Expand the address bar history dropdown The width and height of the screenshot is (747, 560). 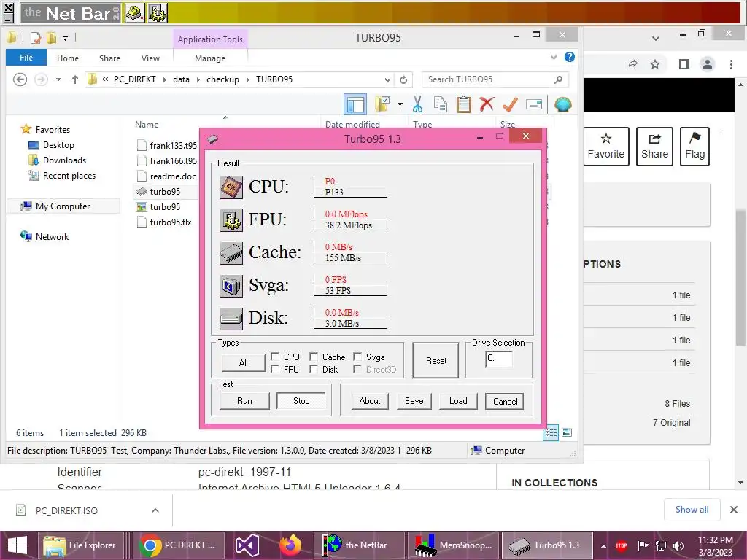coord(388,79)
